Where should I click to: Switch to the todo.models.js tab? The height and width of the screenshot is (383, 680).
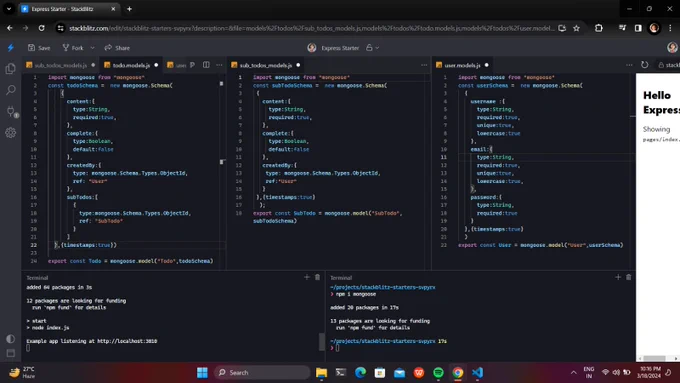[131, 65]
